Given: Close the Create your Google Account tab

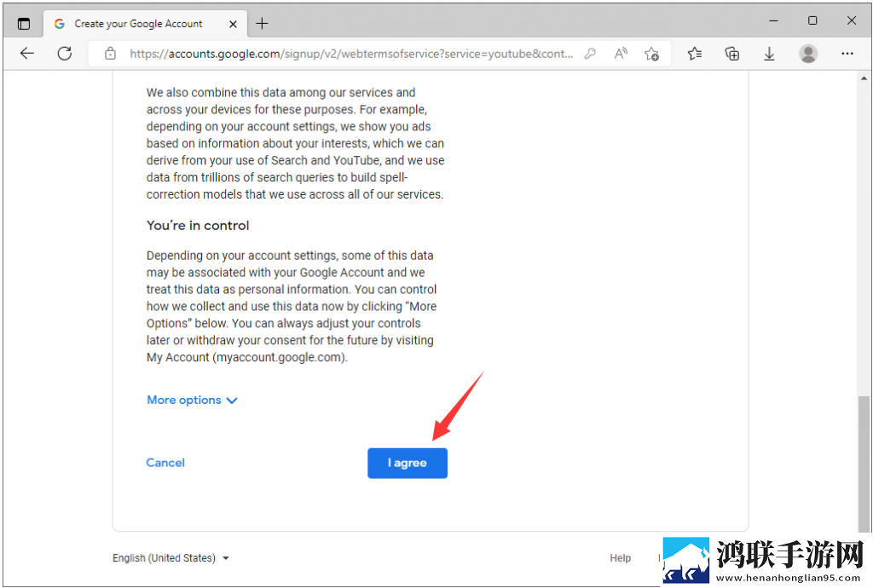Looking at the screenshot, I should tap(233, 24).
